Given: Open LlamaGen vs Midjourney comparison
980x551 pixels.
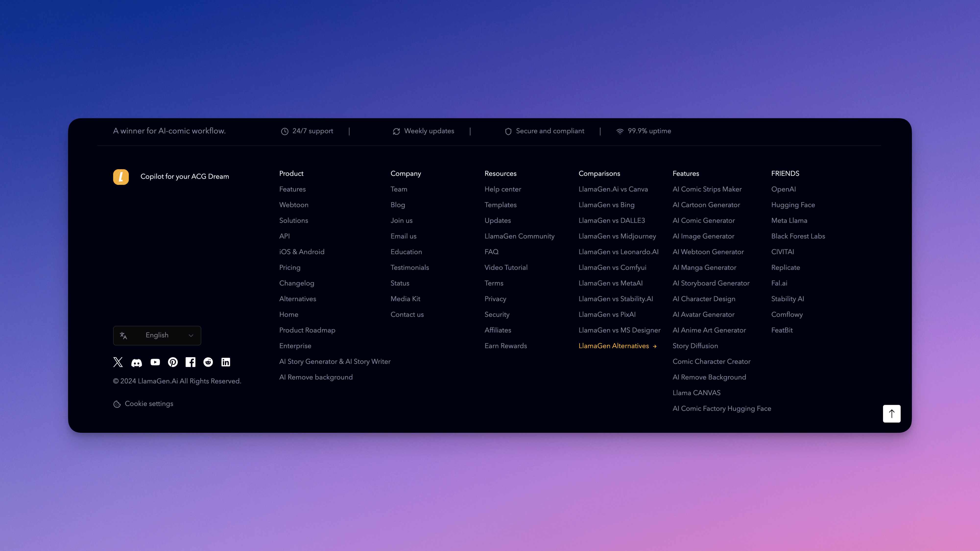Looking at the screenshot, I should tap(617, 236).
